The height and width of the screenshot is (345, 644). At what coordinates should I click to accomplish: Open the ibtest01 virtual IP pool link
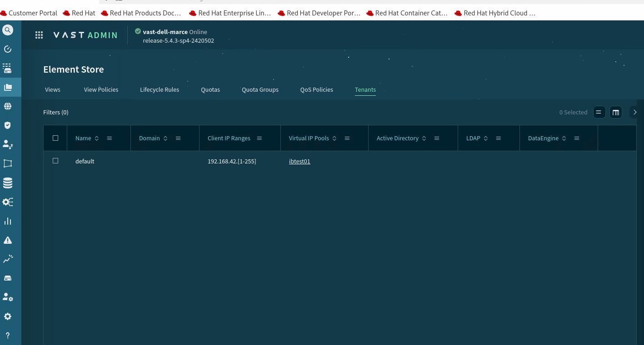pyautogui.click(x=300, y=161)
